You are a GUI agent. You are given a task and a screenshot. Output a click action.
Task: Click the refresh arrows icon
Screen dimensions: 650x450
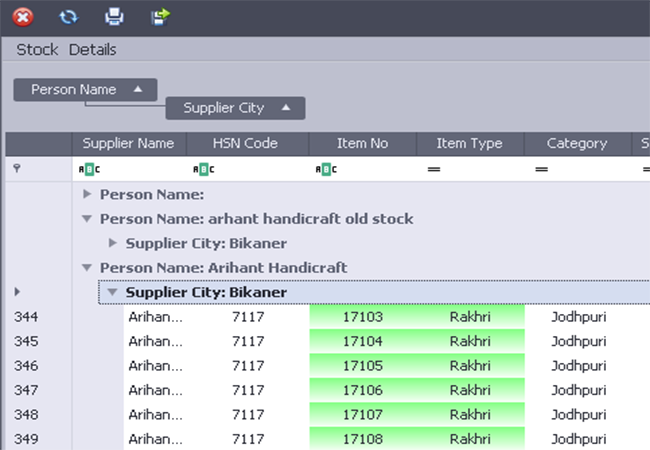[x=68, y=17]
